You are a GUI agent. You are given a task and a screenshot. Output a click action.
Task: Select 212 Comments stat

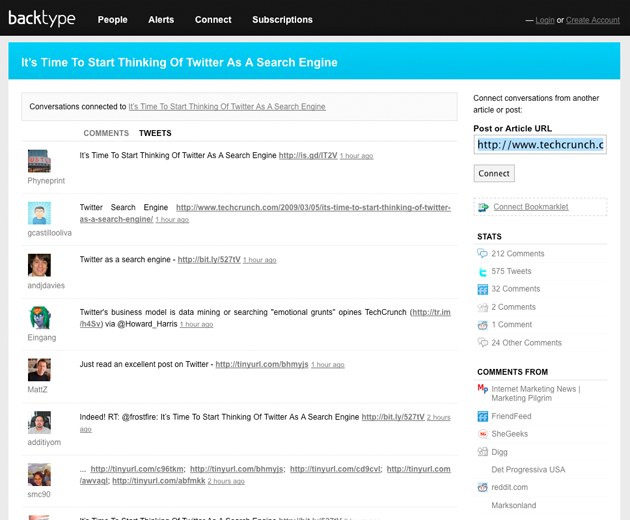pyautogui.click(x=518, y=254)
